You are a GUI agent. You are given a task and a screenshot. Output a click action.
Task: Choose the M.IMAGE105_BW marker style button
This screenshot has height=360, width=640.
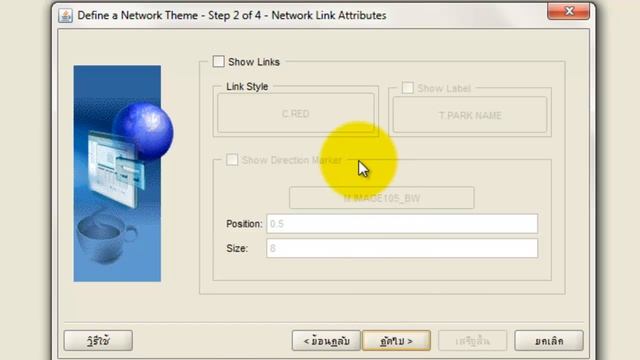382,198
